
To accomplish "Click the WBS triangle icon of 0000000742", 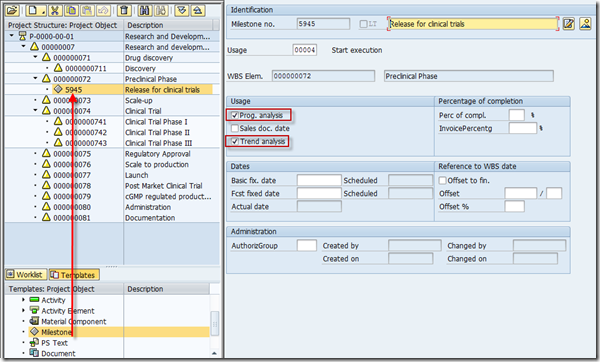I will tap(58, 132).
